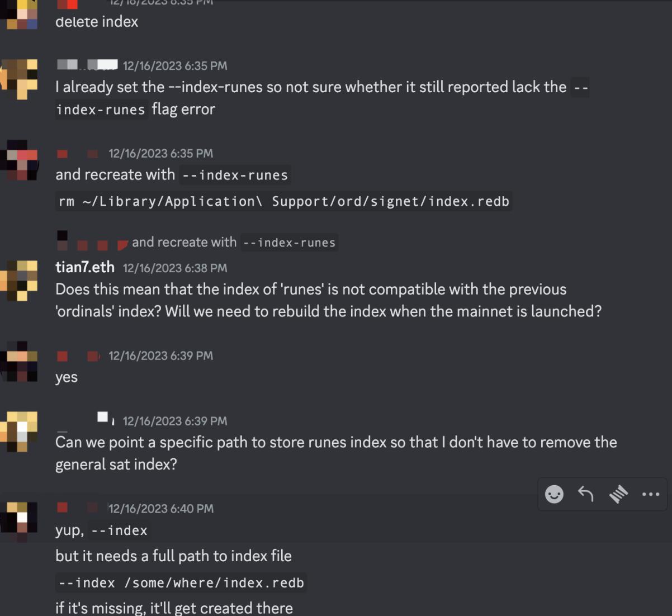The image size is (672, 616).
Task: Click the --index /some/where/index.redb code block
Action: tap(181, 583)
